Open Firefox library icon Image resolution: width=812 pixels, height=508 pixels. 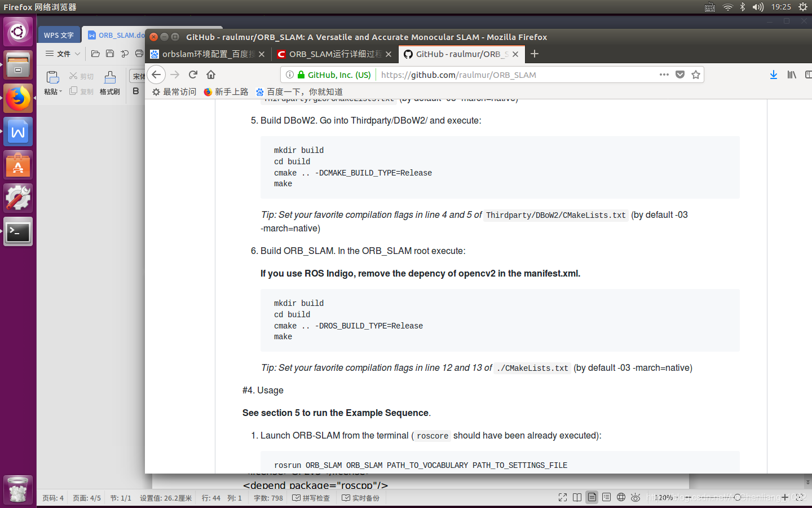click(792, 75)
